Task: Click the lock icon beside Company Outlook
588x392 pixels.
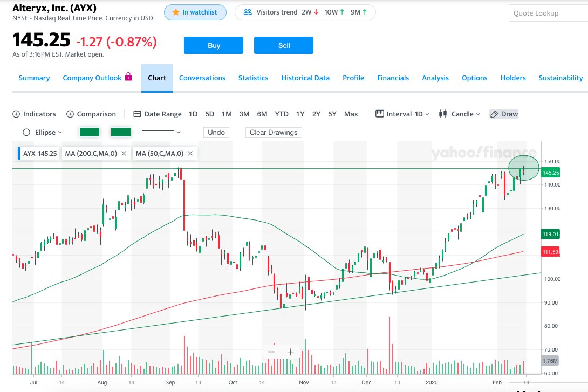Action: coord(128,77)
